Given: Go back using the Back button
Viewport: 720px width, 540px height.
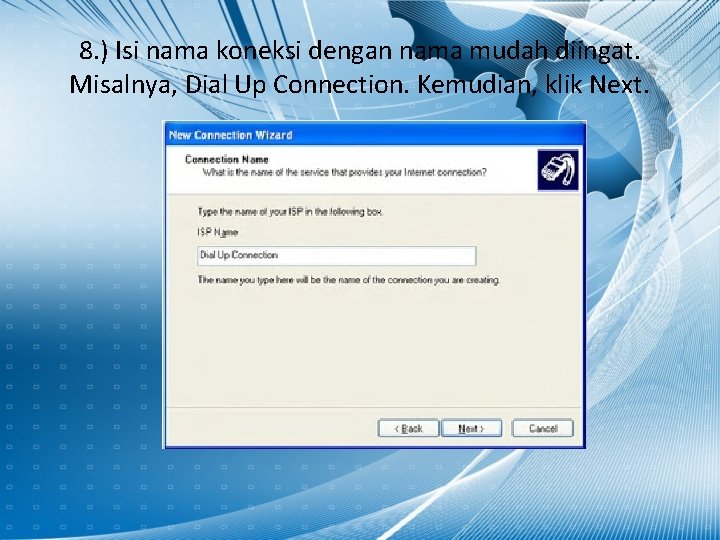Looking at the screenshot, I should click(x=408, y=428).
